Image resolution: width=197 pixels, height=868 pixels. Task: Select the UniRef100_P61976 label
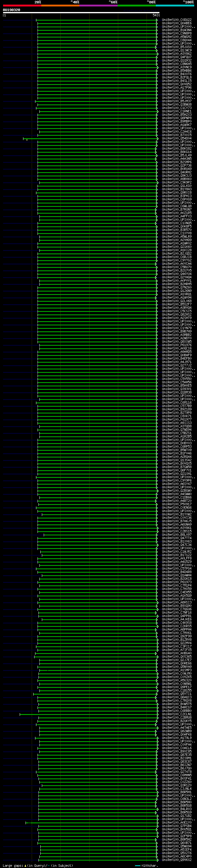tap(177, 345)
